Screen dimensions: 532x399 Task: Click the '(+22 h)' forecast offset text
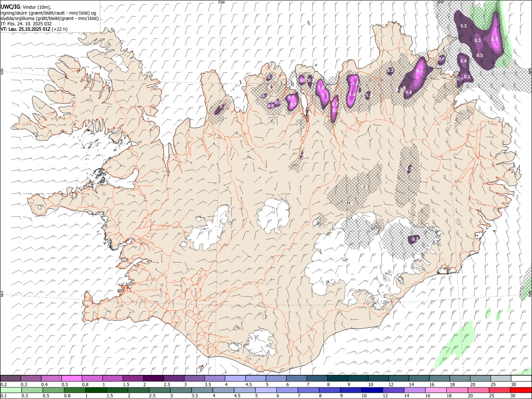tap(60, 29)
